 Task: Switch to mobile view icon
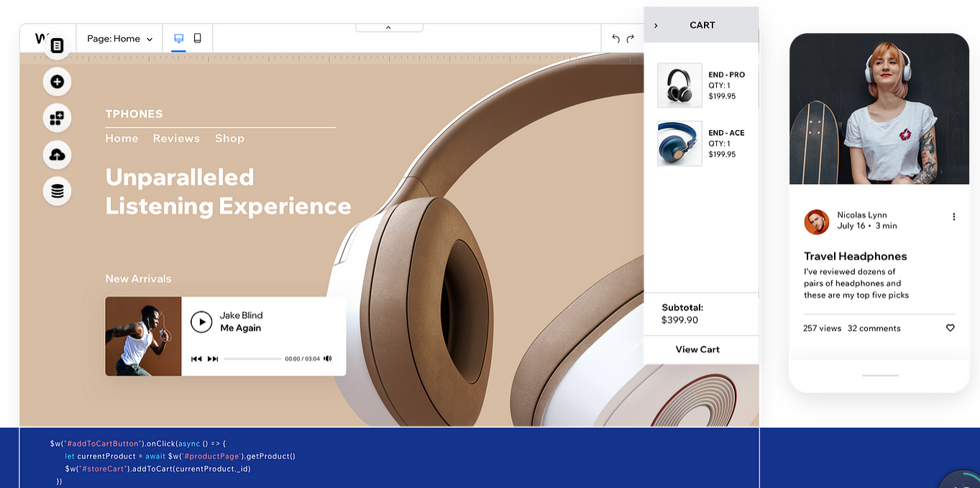pos(198,38)
